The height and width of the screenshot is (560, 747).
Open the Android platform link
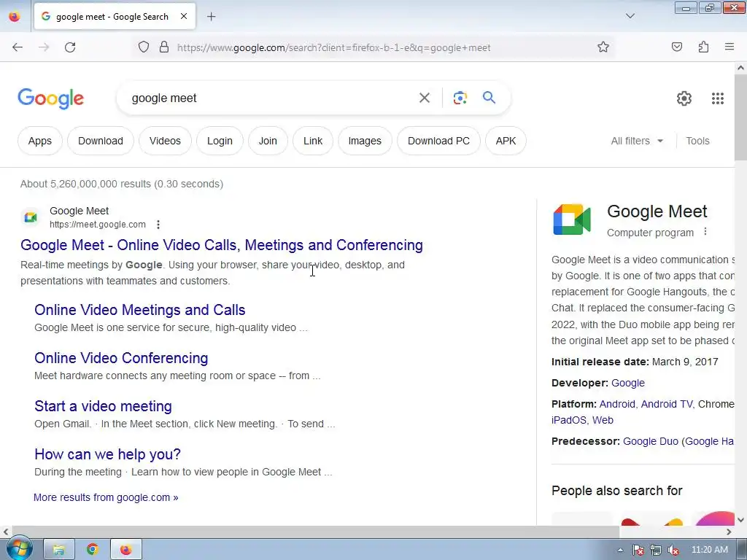(x=617, y=404)
